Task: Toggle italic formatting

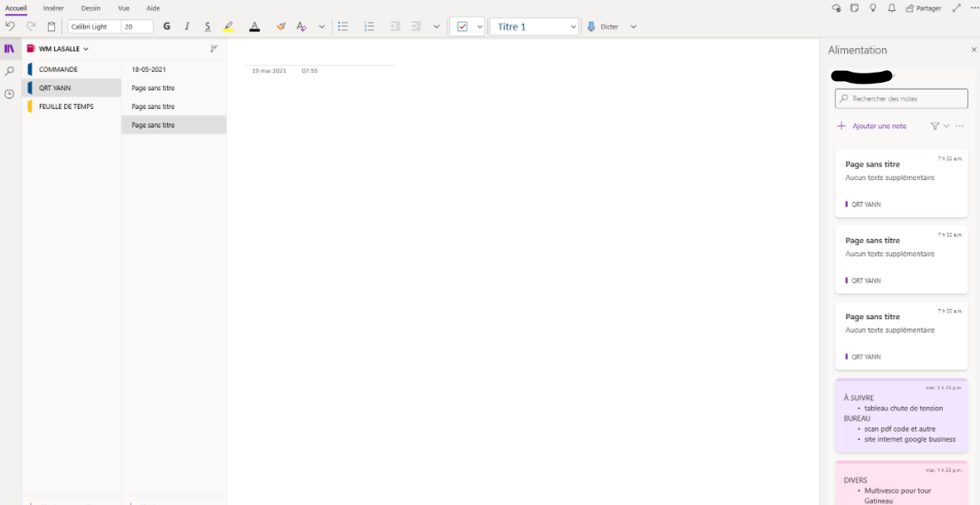Action: [x=187, y=26]
